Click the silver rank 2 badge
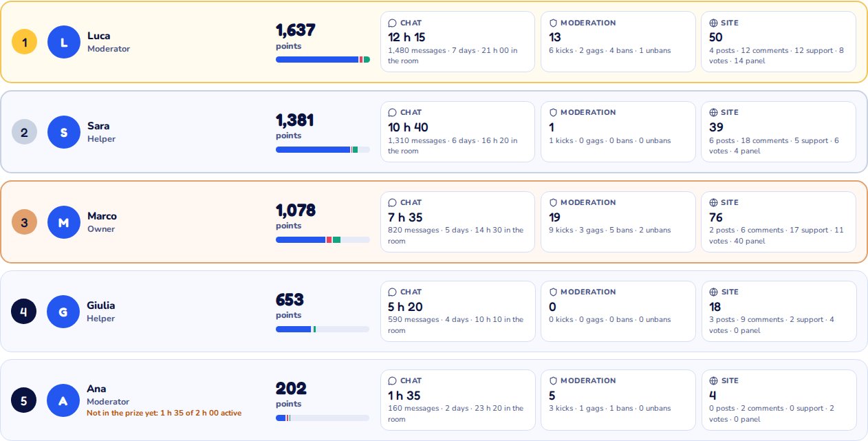 pyautogui.click(x=24, y=132)
